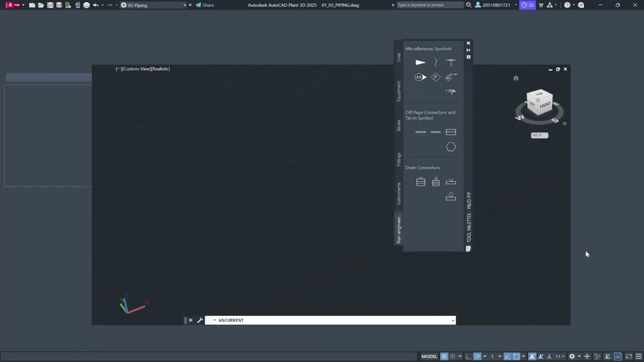The height and width of the screenshot is (362, 644).
Task: Click the ViewCube FRONT face
Action: (x=545, y=106)
